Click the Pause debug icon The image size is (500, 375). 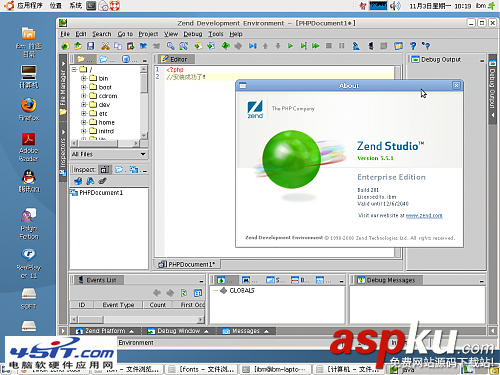(x=342, y=46)
